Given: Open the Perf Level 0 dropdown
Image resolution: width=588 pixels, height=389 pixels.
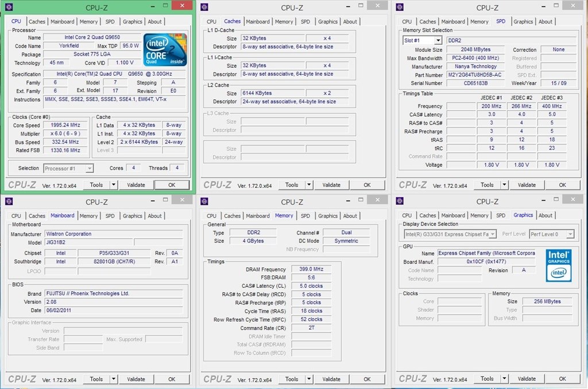Looking at the screenshot, I should 570,234.
